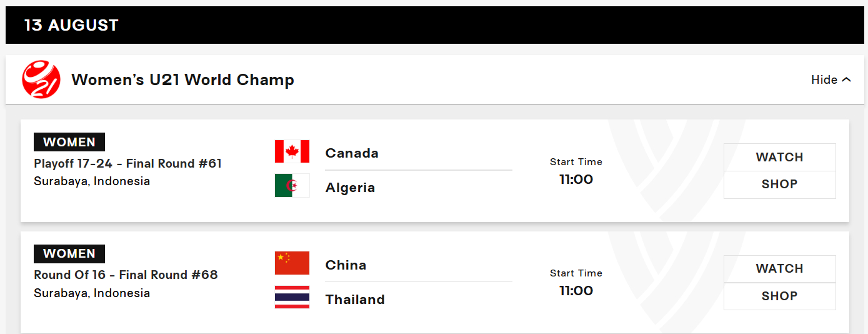Click the WOMEN tag on Canada match
The height and width of the screenshot is (334, 868).
coord(69,142)
